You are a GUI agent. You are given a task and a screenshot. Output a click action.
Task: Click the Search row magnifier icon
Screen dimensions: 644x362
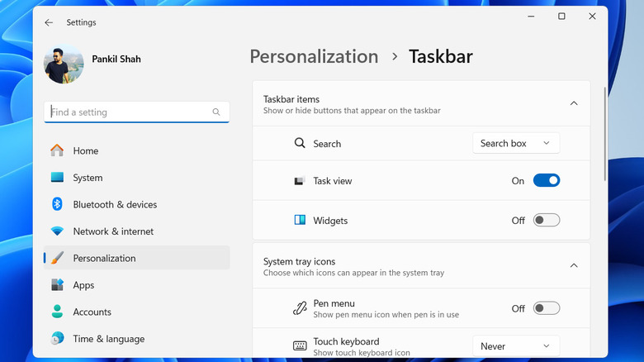coord(300,143)
